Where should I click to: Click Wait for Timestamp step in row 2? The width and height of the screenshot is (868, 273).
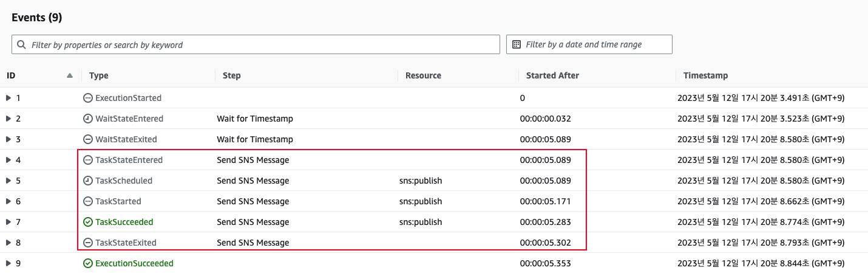255,119
